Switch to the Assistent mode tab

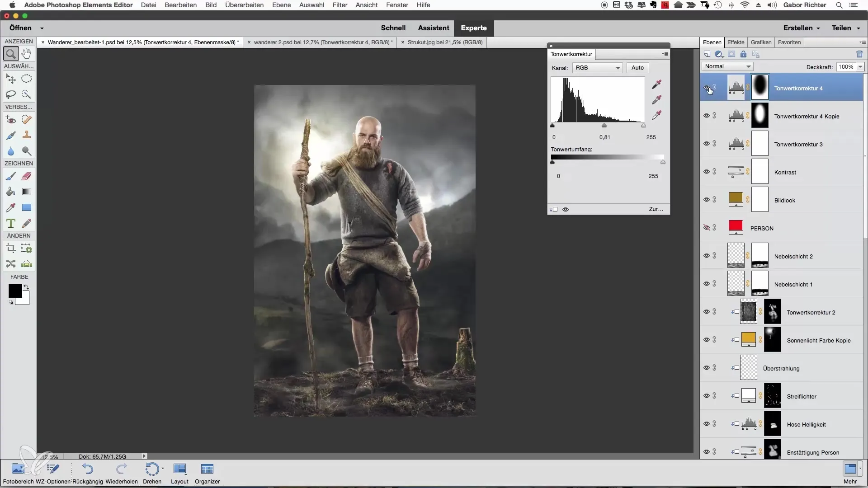[x=433, y=28]
